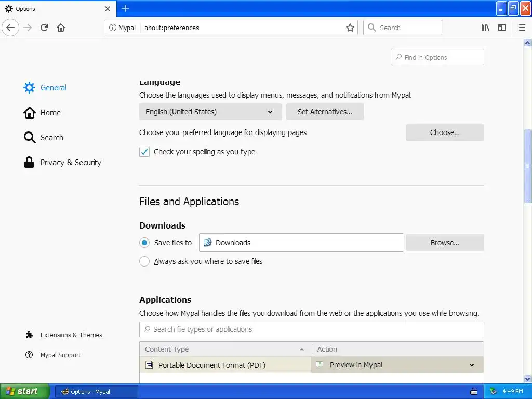Click Search file types or applications field
This screenshot has height=399, width=532.
(x=312, y=329)
